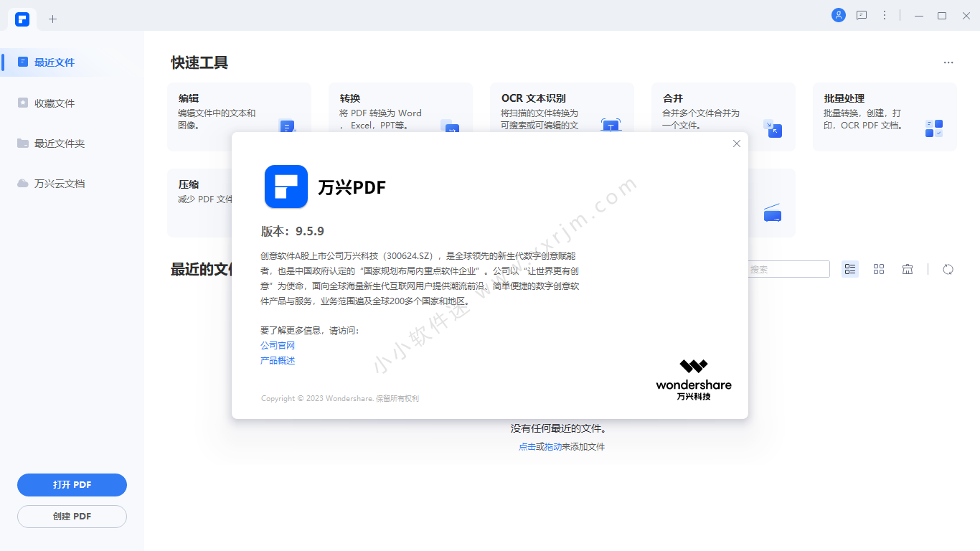The width and height of the screenshot is (980, 551).
Task: Minimize the 万兴PDF window
Action: [919, 15]
